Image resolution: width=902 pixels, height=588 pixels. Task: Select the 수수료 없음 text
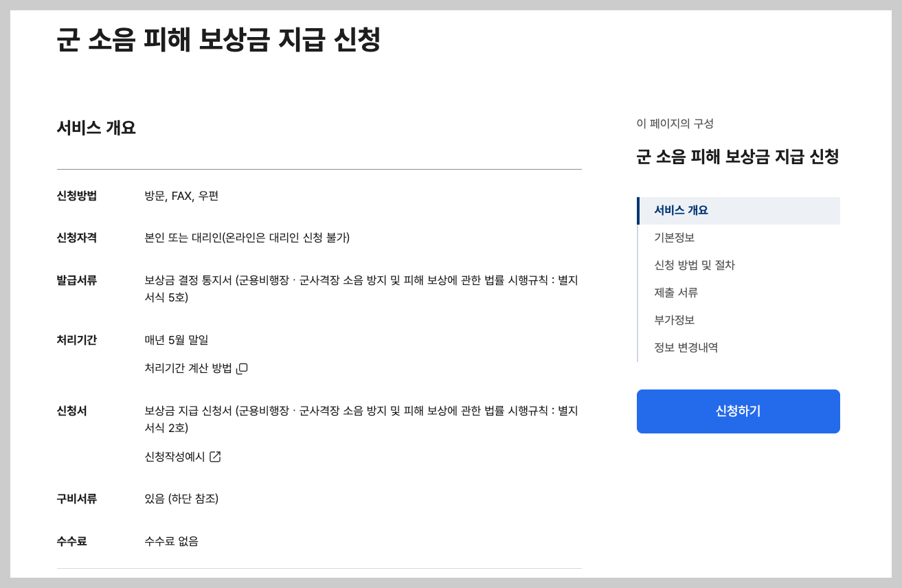pyautogui.click(x=173, y=541)
